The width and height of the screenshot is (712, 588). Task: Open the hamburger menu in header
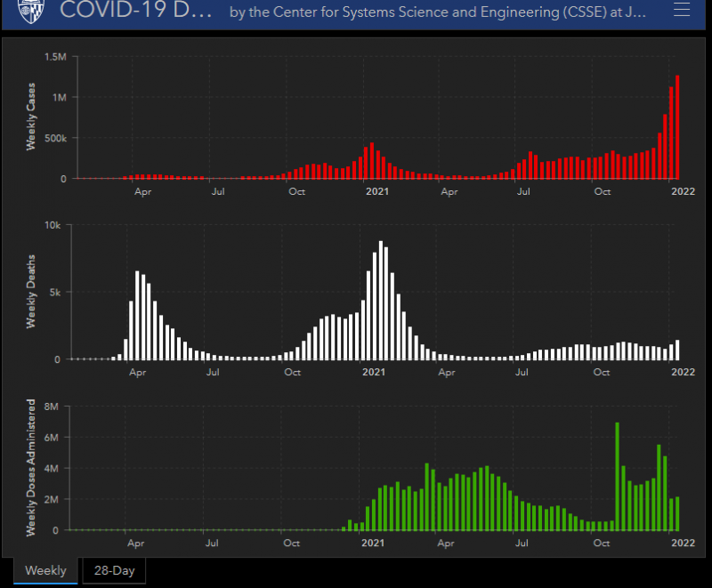(x=681, y=11)
